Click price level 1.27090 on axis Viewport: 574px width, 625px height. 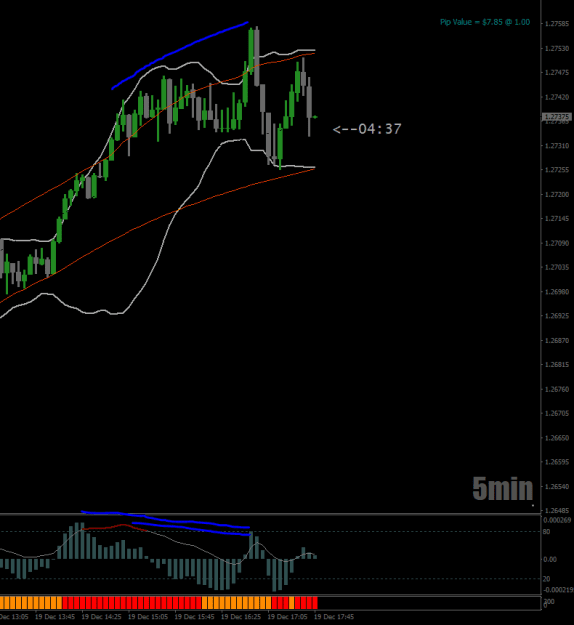point(557,243)
